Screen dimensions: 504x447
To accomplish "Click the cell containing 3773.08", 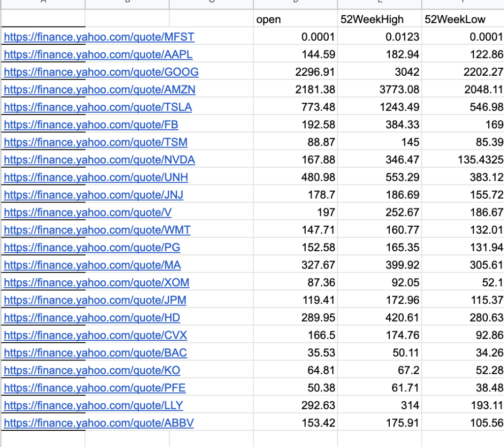I will 379,89.
